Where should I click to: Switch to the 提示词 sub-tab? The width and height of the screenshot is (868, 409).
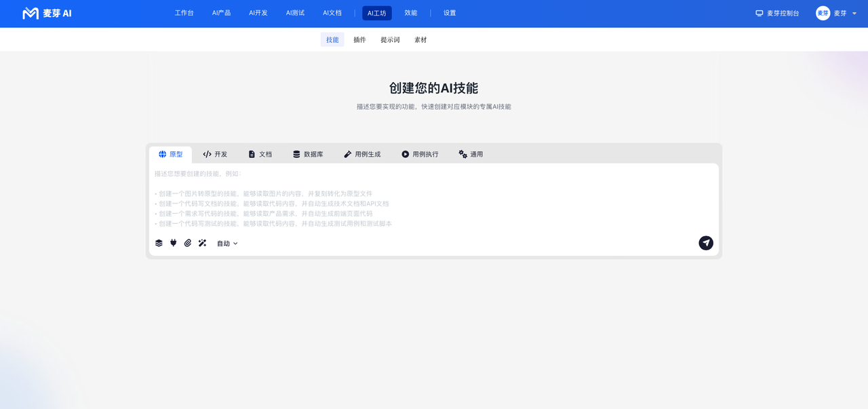point(390,39)
